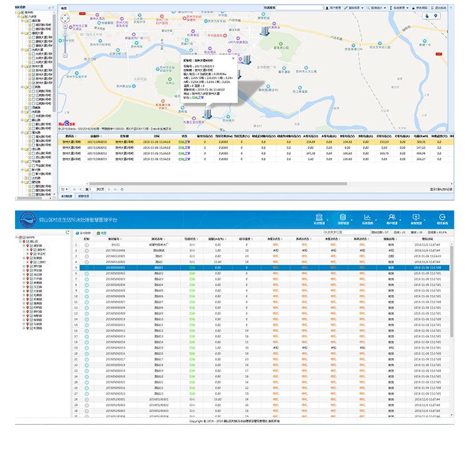
Task: Sort by the 测站编号 column header
Action: (115, 239)
